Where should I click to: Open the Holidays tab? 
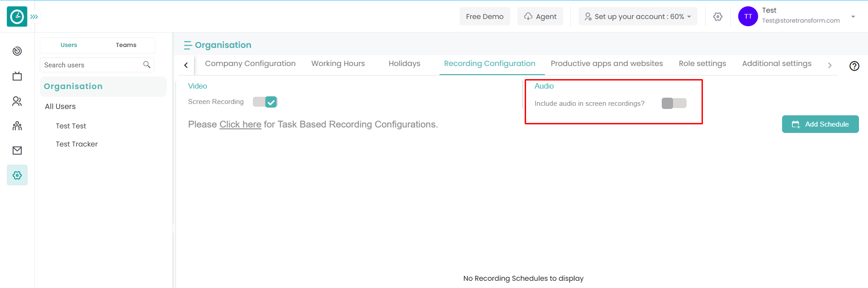tap(404, 64)
